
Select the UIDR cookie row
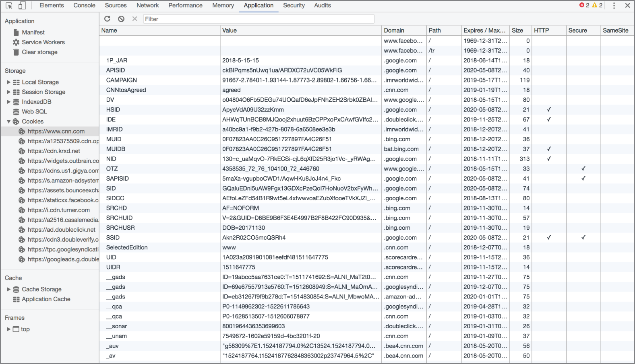click(x=366, y=267)
